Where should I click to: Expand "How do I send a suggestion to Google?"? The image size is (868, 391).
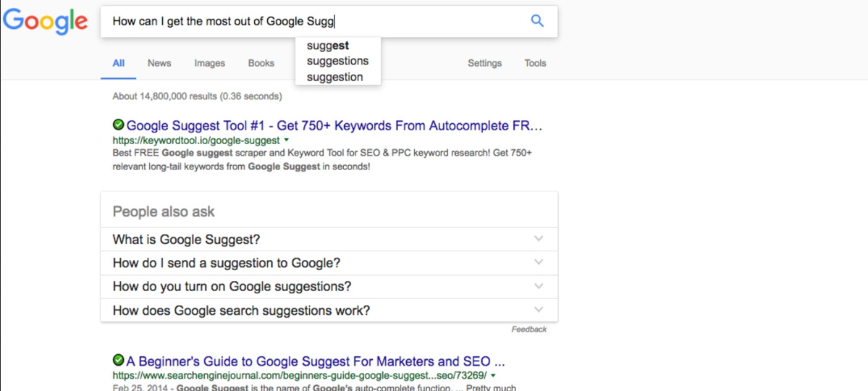(538, 263)
